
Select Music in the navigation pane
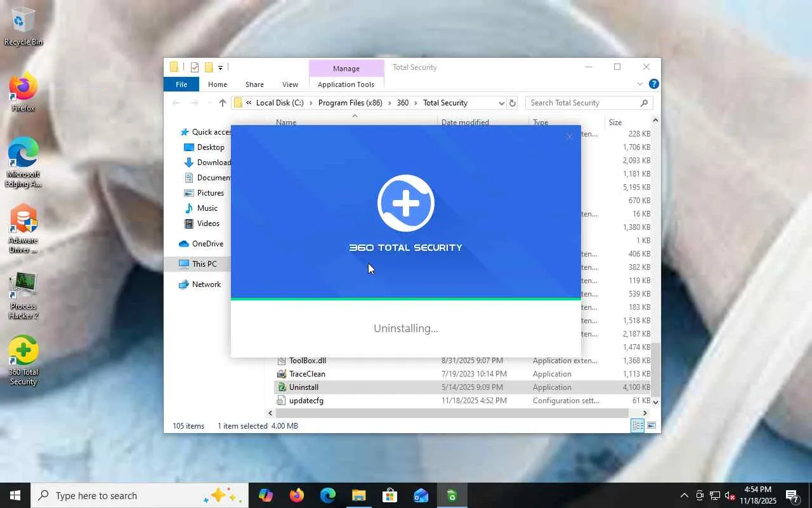pos(207,208)
